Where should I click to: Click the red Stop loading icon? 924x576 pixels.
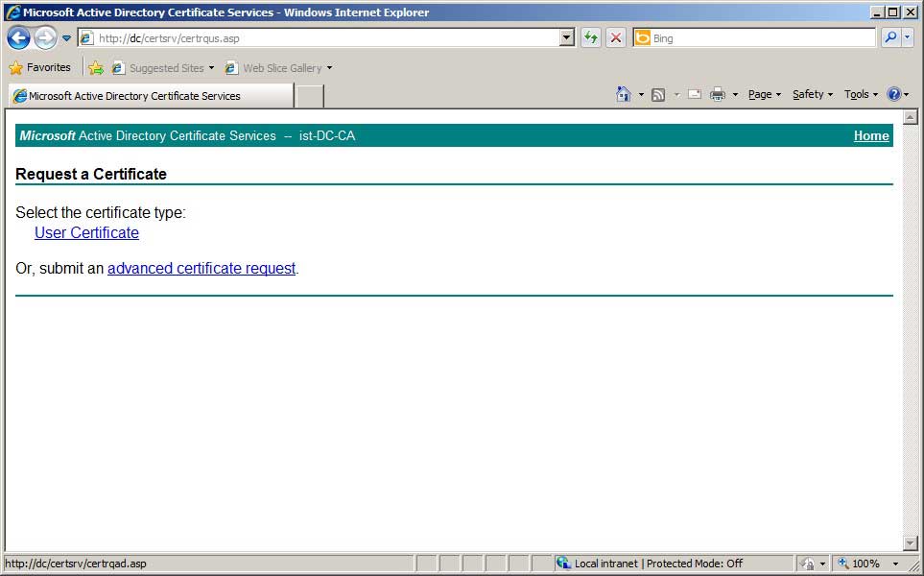click(616, 38)
